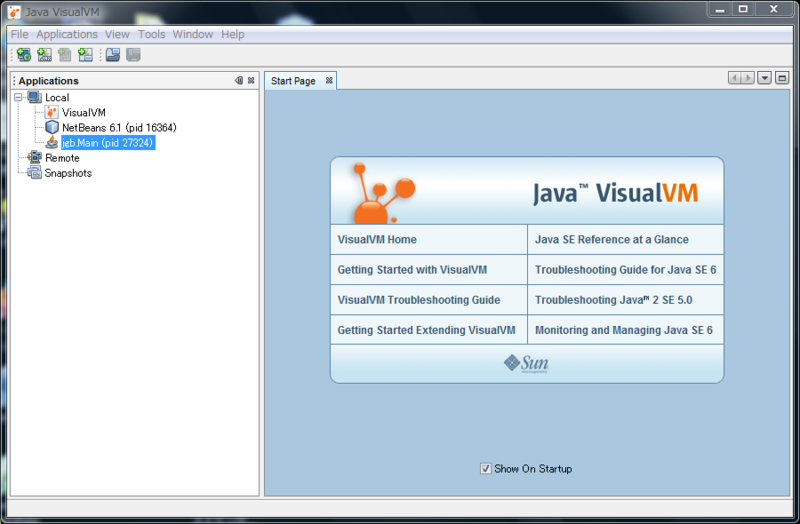This screenshot has width=800, height=524.
Task: Open the documents list dropdown arrow
Action: tap(764, 78)
